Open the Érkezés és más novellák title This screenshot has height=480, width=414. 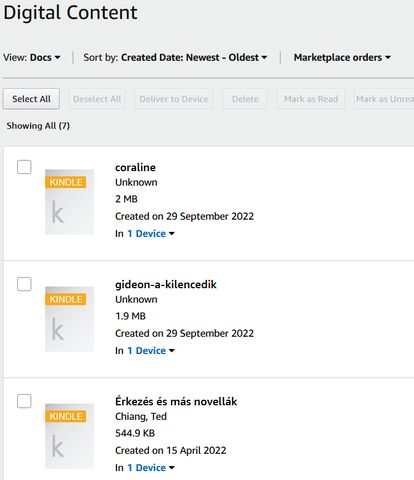[x=176, y=401]
